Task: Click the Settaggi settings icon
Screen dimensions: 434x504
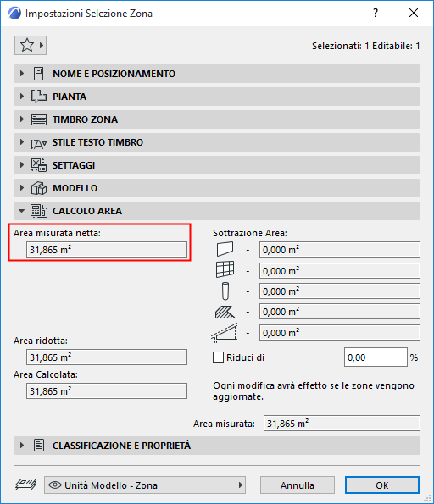Action: (x=39, y=165)
